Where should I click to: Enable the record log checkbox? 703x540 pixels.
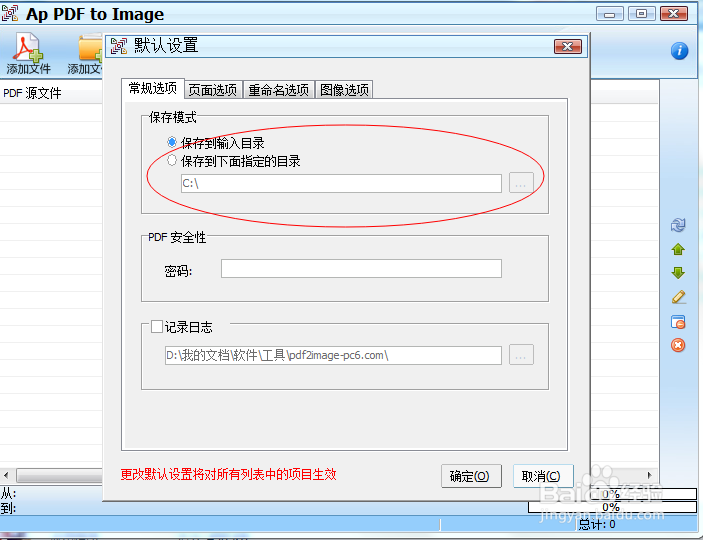(x=157, y=327)
